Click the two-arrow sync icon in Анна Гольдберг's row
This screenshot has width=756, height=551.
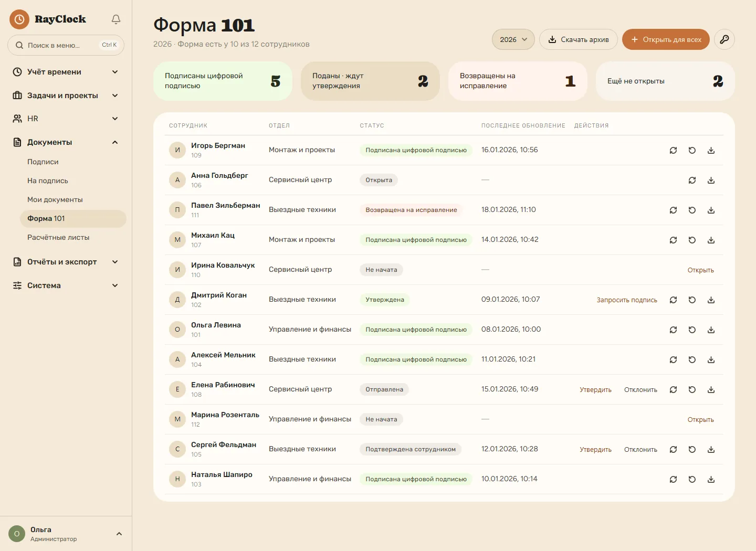tap(692, 180)
